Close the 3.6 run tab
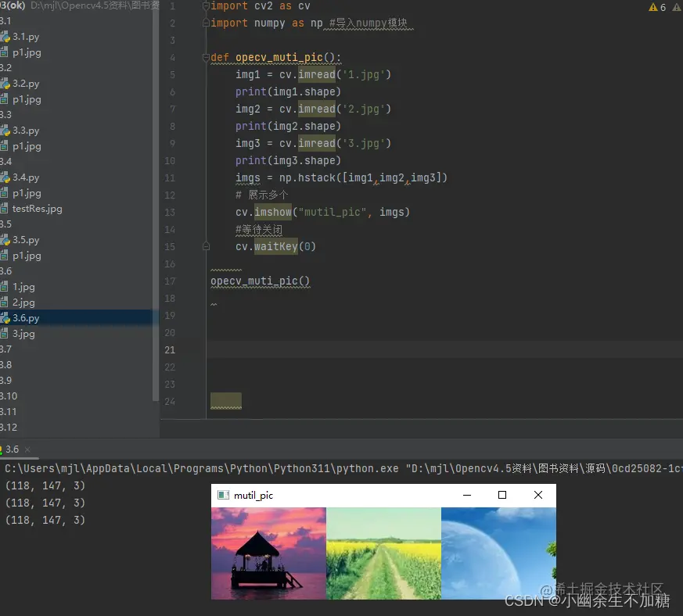The image size is (683, 616). (x=27, y=449)
